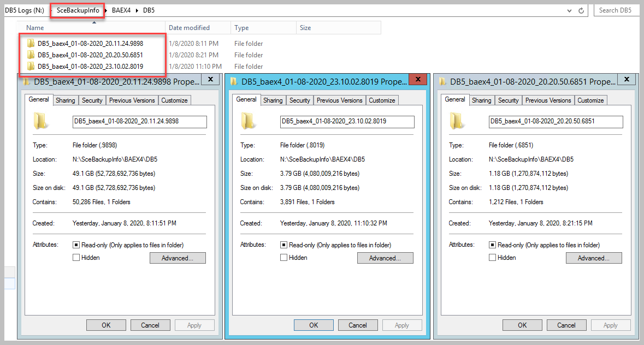Open the address bar history dropdown arrow
644x345 pixels.
coord(569,11)
